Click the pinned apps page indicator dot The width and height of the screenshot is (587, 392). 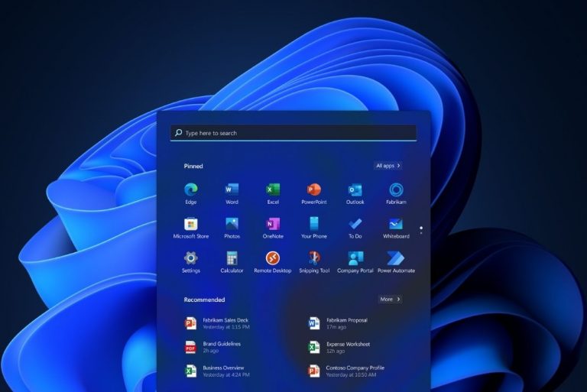click(421, 227)
